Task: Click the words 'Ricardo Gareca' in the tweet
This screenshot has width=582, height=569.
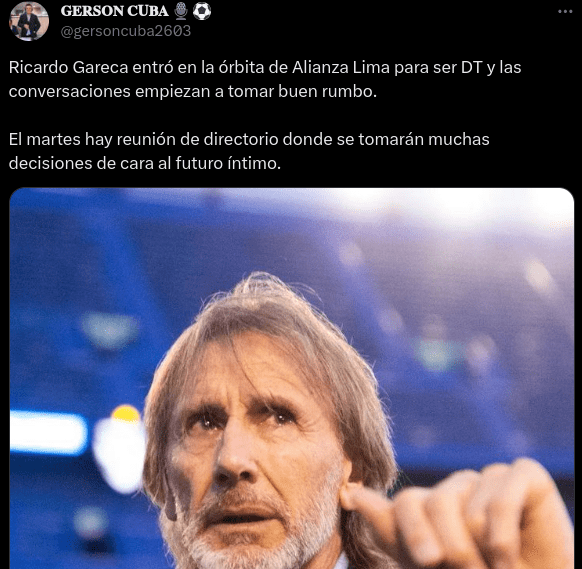Action: (x=68, y=68)
